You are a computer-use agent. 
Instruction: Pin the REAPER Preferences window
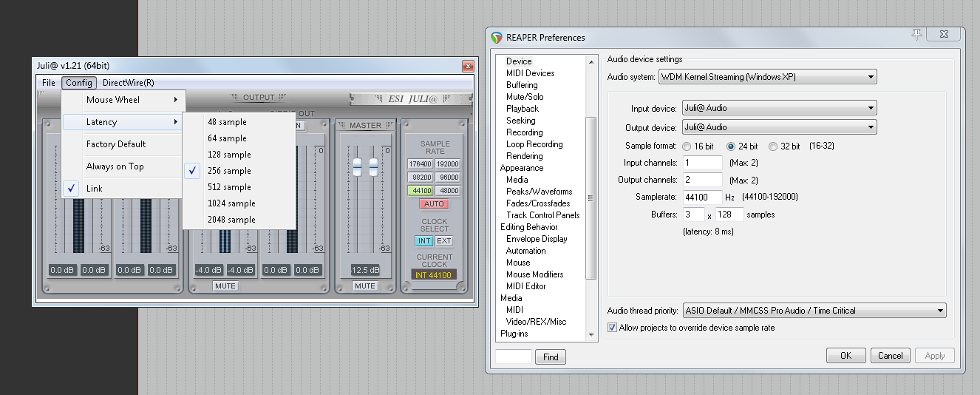click(917, 36)
